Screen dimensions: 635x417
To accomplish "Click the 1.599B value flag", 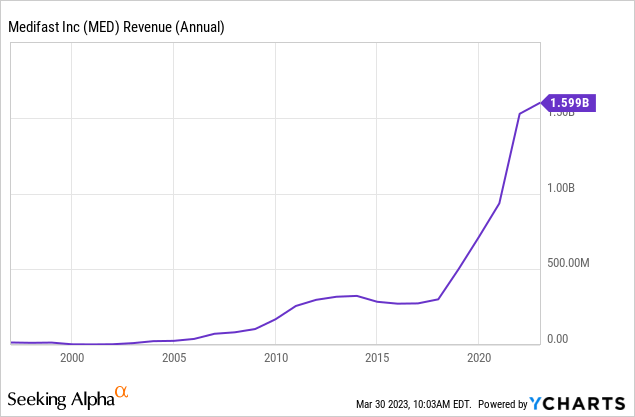I will click(569, 103).
